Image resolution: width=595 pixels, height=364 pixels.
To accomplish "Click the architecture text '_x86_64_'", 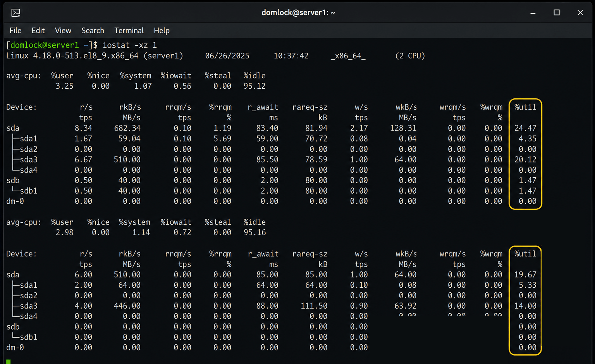I will click(x=348, y=56).
